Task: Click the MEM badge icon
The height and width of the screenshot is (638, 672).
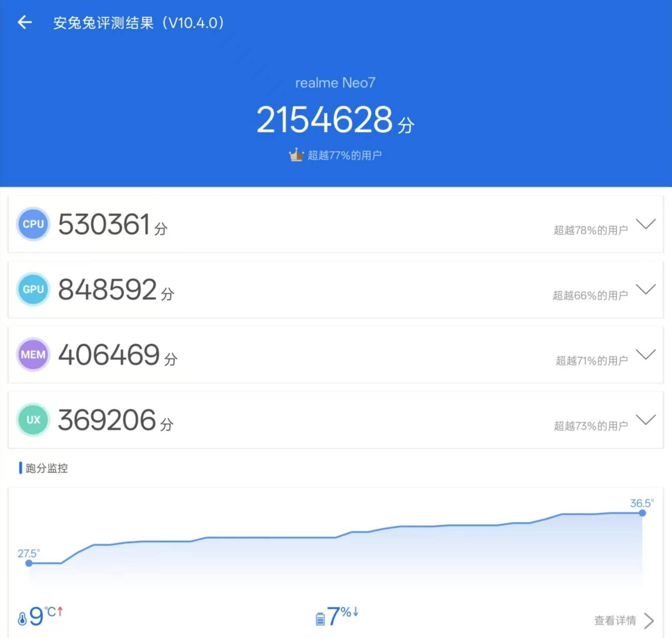Action: pyautogui.click(x=33, y=355)
